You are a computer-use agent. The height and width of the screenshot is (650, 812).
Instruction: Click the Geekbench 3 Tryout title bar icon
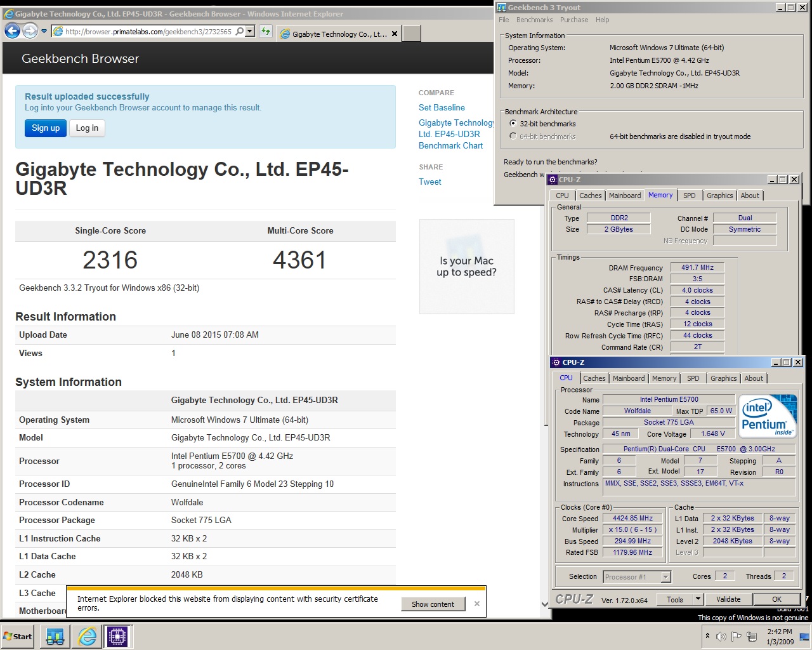click(x=502, y=8)
